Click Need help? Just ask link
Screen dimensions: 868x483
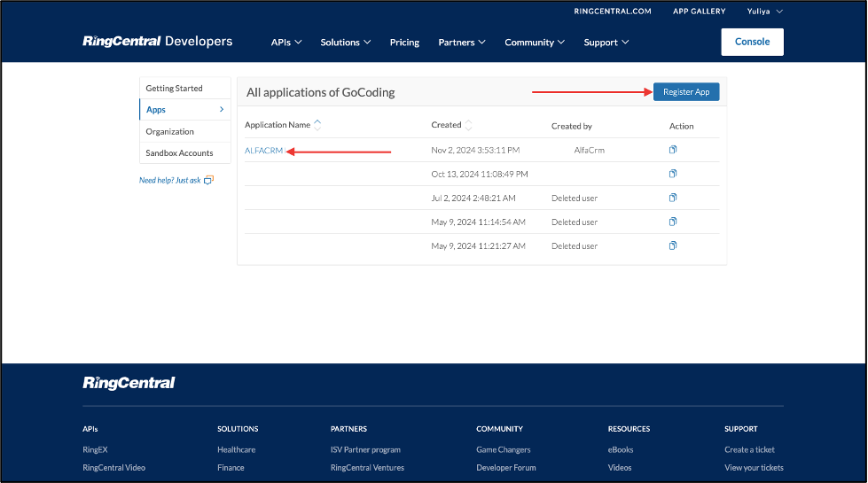169,181
